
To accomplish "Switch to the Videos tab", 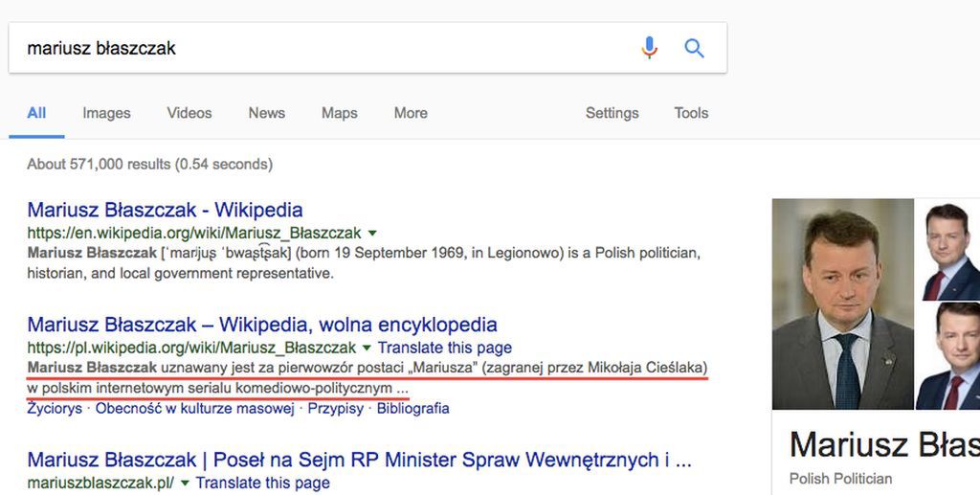I will point(189,113).
